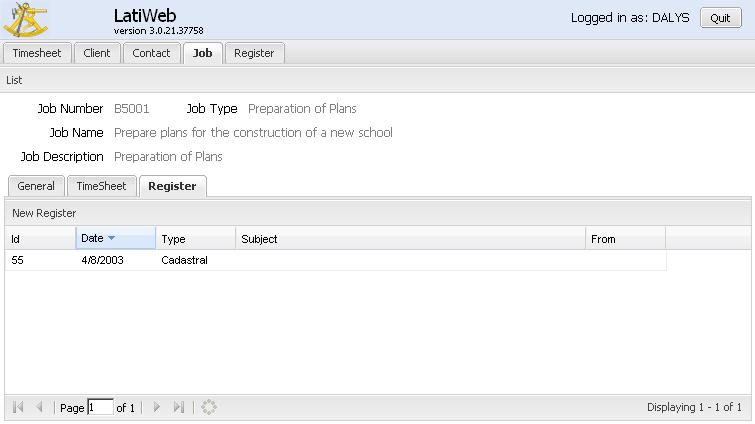Click the LatiWeb sextant logo
Image resolution: width=755 pixels, height=424 pixels.
(x=26, y=20)
